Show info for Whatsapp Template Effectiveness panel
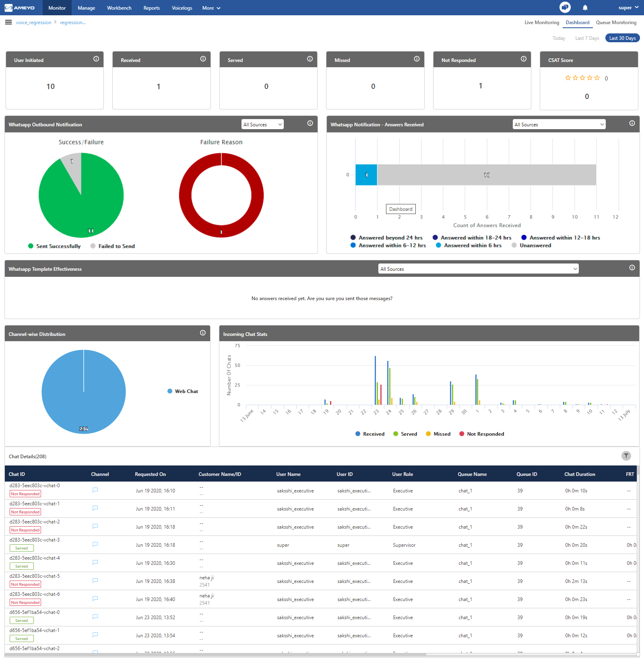Screen dimensions: 644x663 tap(632, 268)
